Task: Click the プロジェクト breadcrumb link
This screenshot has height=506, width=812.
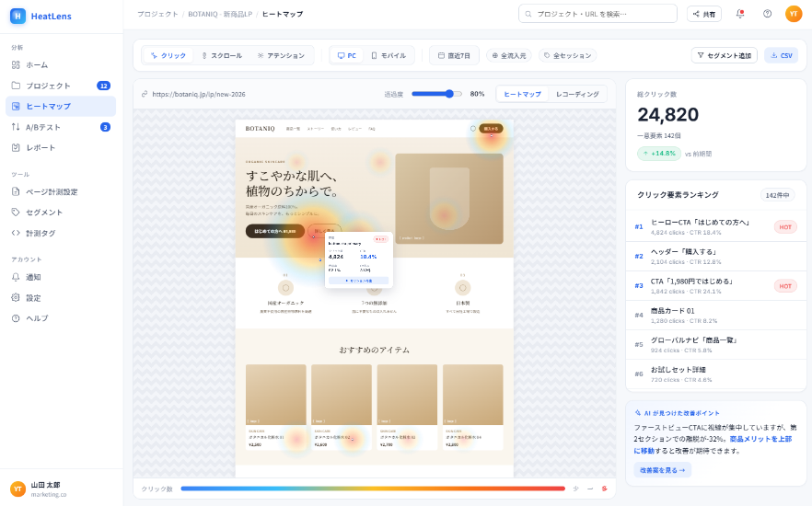Action: click(157, 14)
